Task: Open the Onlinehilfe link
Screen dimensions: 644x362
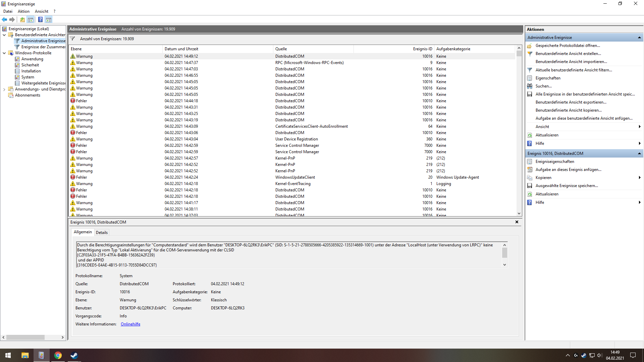Action: pyautogui.click(x=130, y=324)
